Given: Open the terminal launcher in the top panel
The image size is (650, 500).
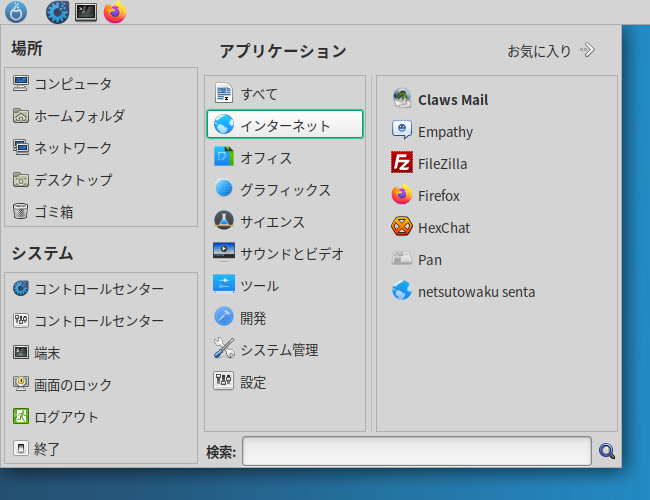Looking at the screenshot, I should (x=86, y=12).
